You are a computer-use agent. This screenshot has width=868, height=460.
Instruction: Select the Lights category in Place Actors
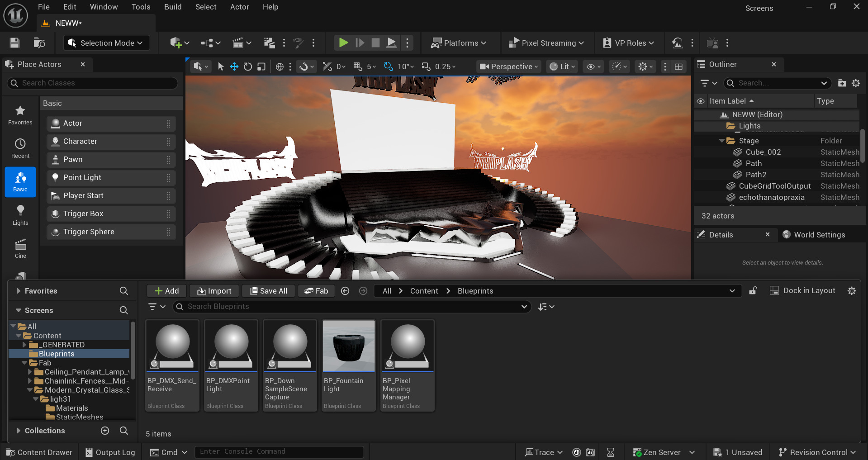pos(20,215)
